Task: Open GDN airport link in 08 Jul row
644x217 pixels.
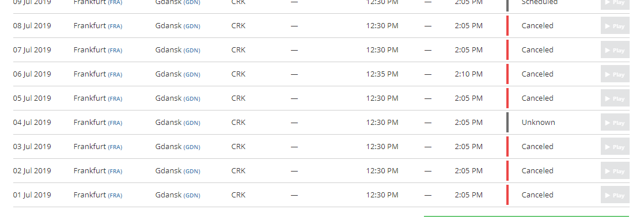Action: click(192, 26)
